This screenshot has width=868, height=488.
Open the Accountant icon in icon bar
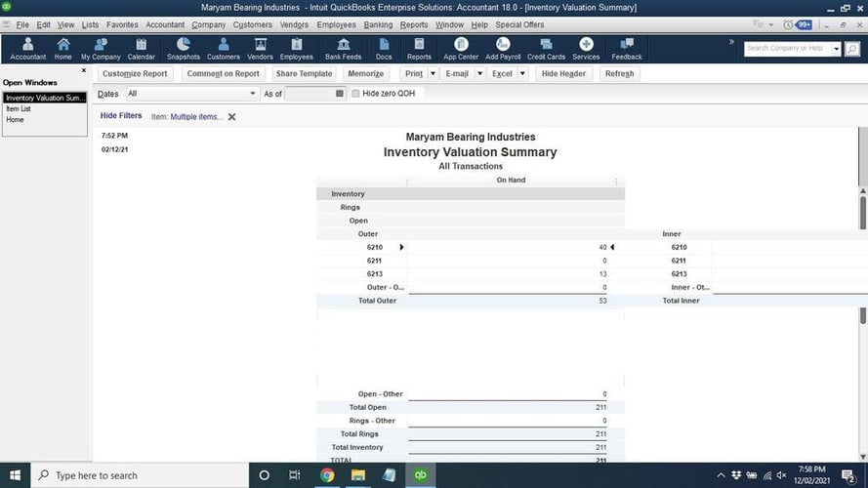tap(27, 49)
